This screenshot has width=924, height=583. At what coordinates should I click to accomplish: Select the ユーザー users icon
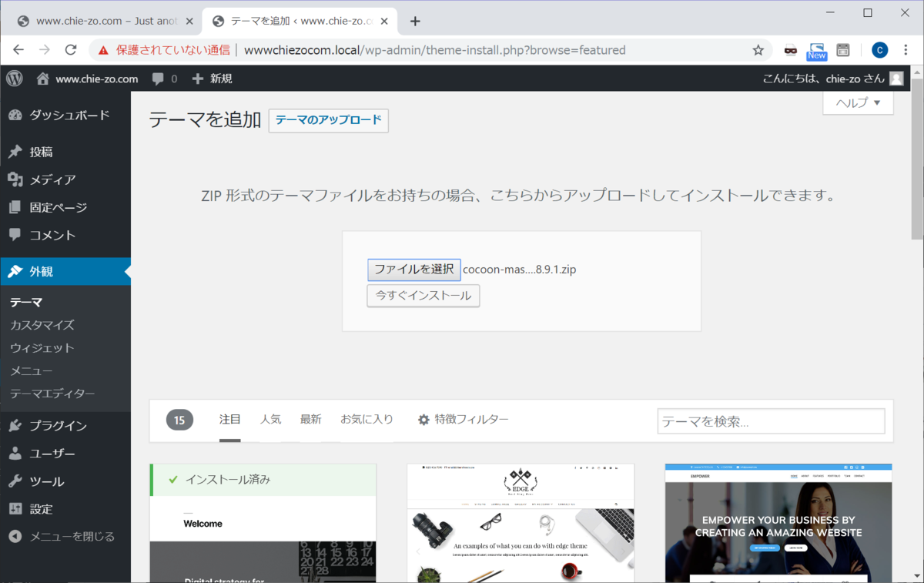click(15, 453)
